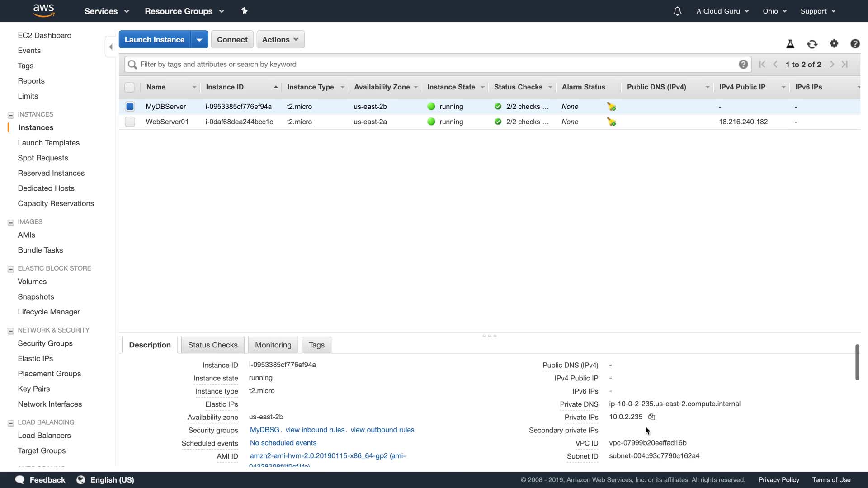Copy private IP 10.0.2.235 to clipboard
Image resolution: width=868 pixels, height=488 pixels.
(x=651, y=417)
